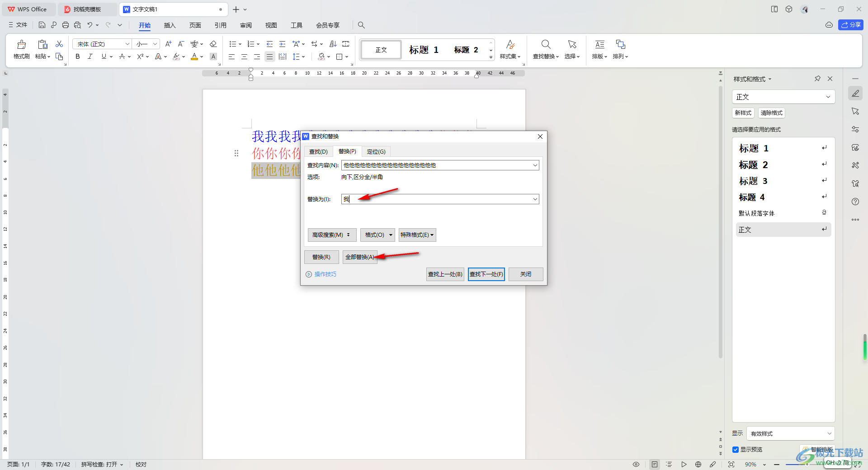This screenshot has width=868, height=470.
Task: Click the help question icon in sidebar
Action: click(x=855, y=202)
